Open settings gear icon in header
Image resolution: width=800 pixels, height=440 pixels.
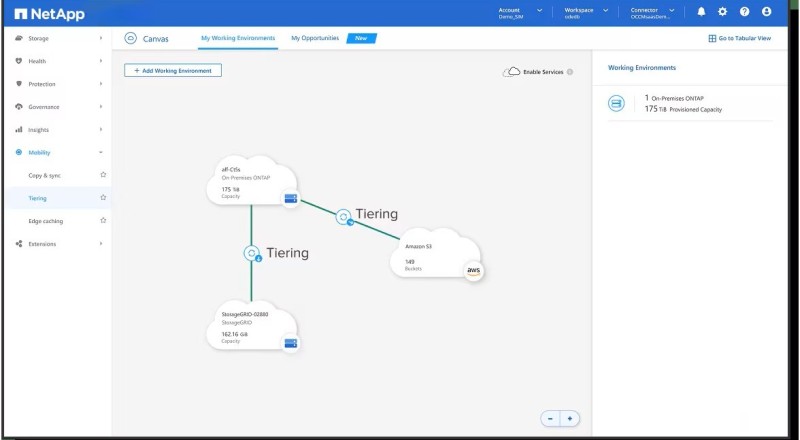coord(722,12)
